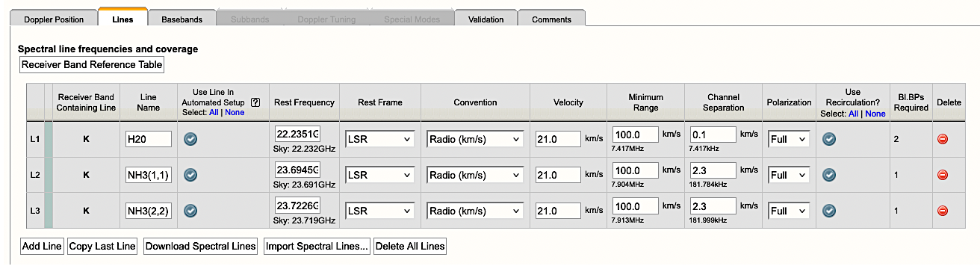The image size is (980, 275).
Task: Open Polarization dropdown for L3 row
Action: pyautogui.click(x=789, y=211)
